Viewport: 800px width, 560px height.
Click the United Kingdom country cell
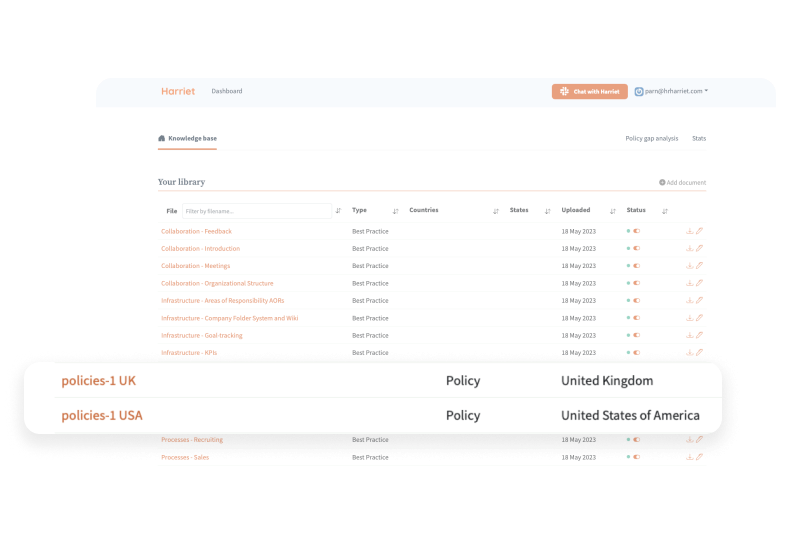coord(607,380)
